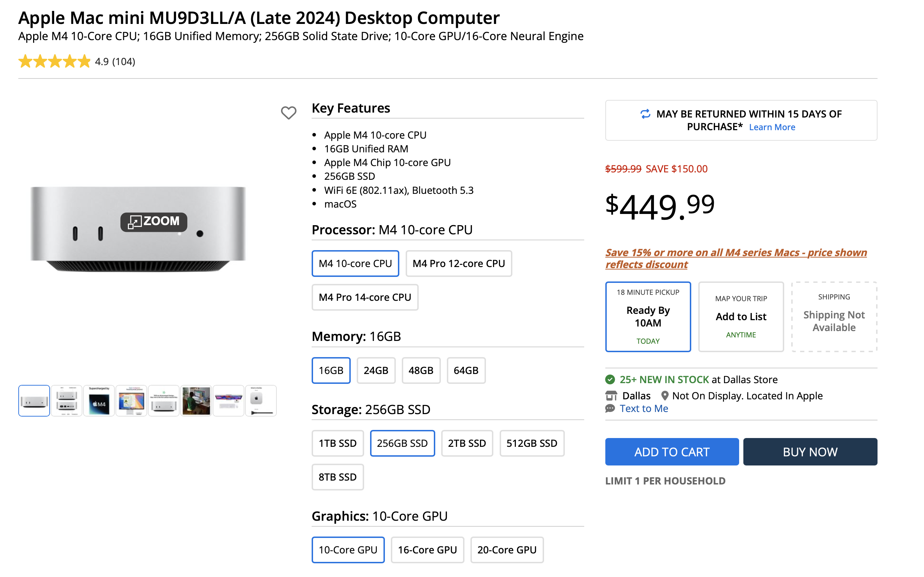
Task: View the M4 chip thumbnail image
Action: click(x=99, y=400)
